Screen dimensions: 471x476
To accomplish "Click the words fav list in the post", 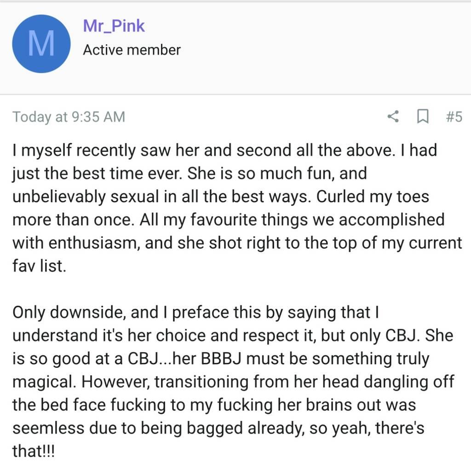I will (39, 266).
